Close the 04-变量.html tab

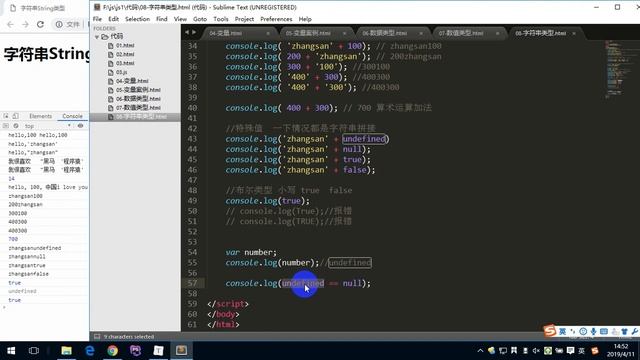pyautogui.click(x=268, y=33)
